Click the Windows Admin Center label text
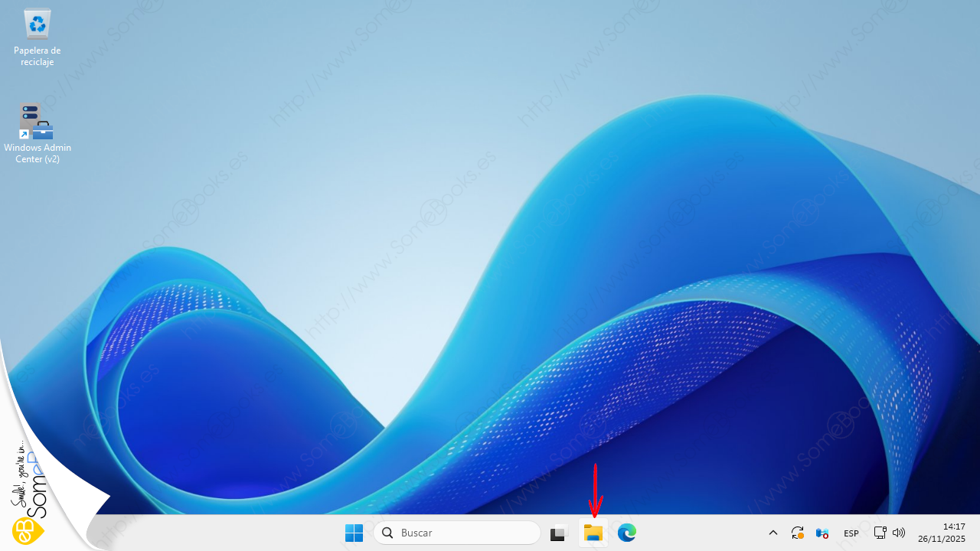980x551 pixels. click(x=37, y=153)
